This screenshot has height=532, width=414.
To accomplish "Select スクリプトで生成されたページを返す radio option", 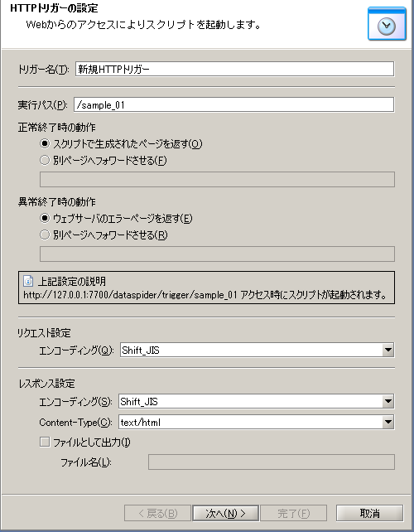I will click(x=45, y=143).
